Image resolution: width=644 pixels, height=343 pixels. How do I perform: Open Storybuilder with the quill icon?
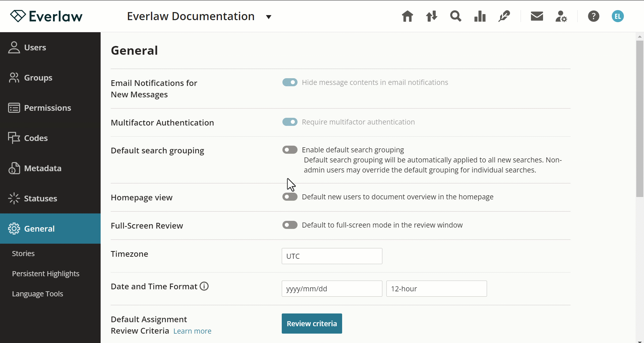[x=504, y=16]
